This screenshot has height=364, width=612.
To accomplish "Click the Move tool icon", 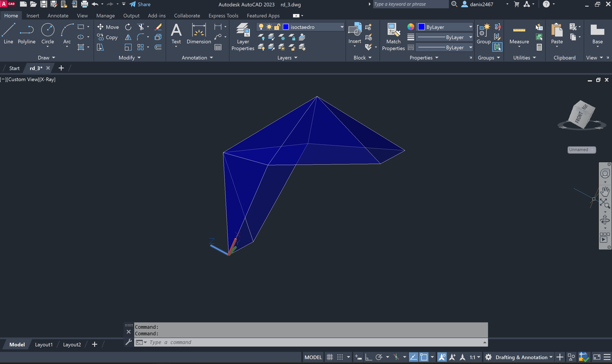I will [100, 27].
